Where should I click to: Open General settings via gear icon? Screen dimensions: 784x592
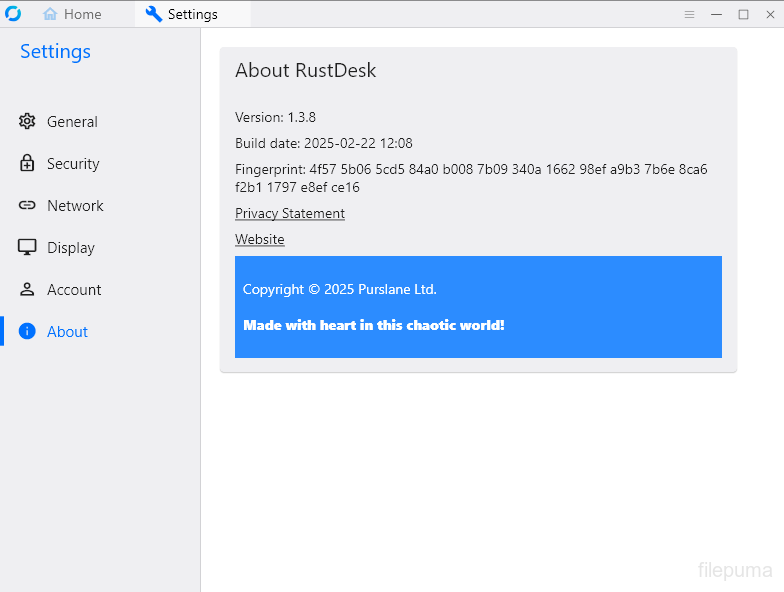coord(27,122)
